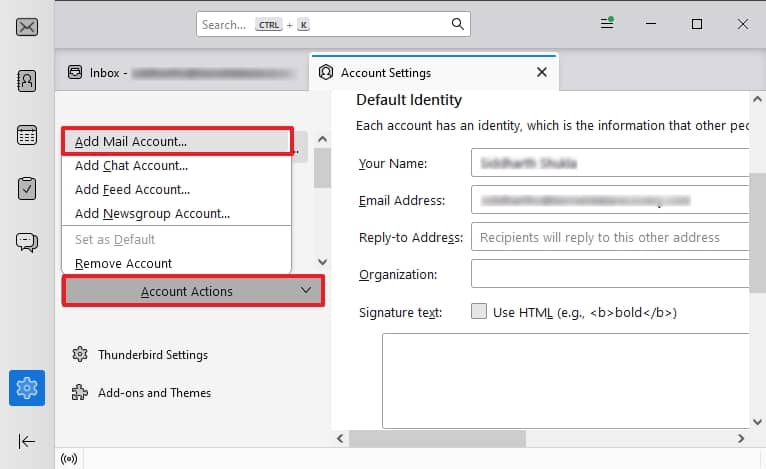Choose Add Mail Account menu item
Image resolution: width=766 pixels, height=469 pixels.
[x=176, y=142]
